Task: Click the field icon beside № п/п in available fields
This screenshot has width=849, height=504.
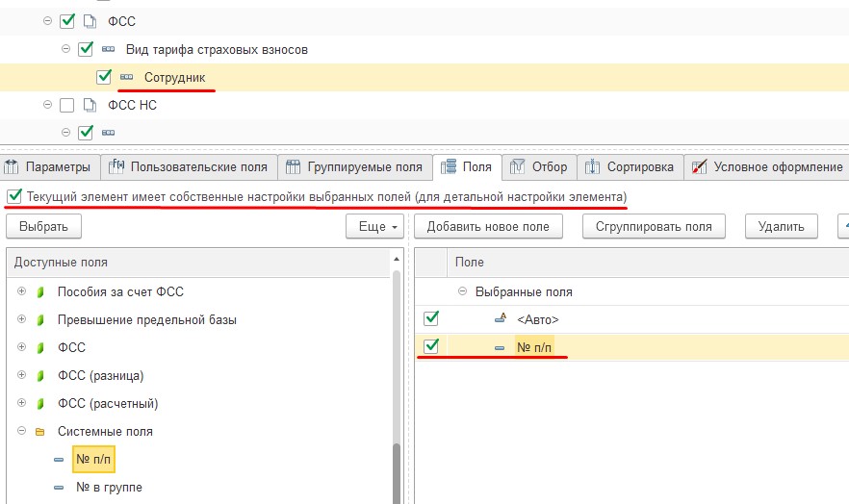Action: click(59, 460)
